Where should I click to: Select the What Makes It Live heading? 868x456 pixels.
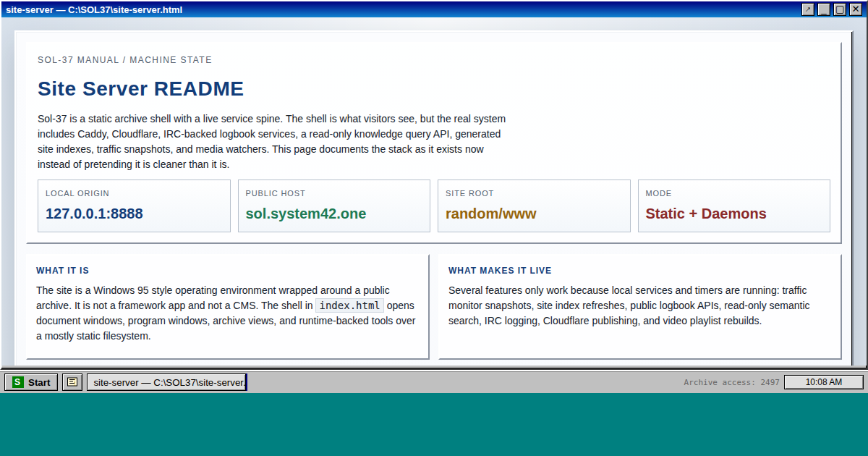click(x=500, y=271)
